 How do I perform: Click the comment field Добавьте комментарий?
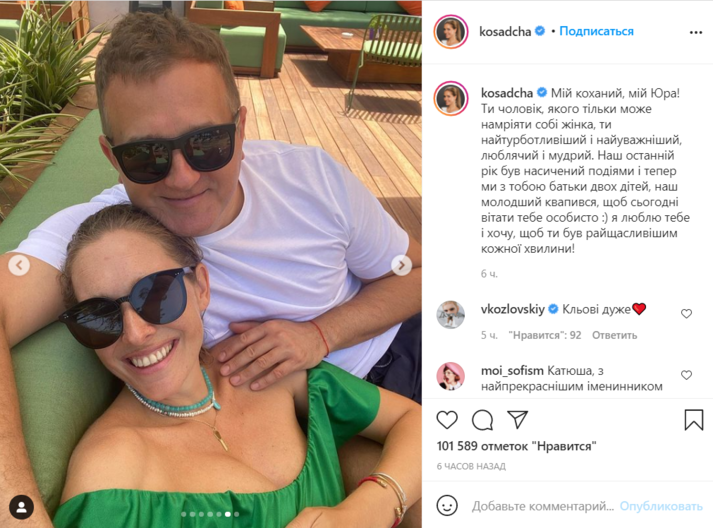coord(542,506)
